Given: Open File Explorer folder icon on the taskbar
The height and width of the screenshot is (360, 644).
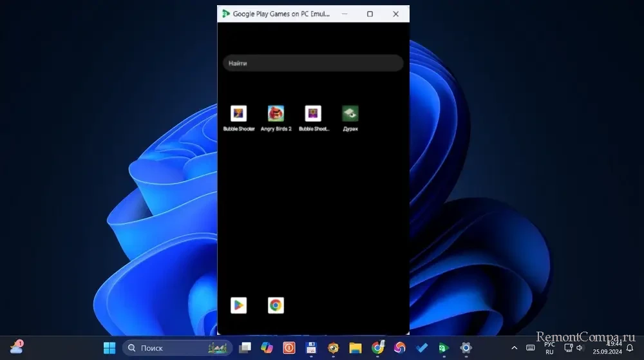Looking at the screenshot, I should point(355,348).
